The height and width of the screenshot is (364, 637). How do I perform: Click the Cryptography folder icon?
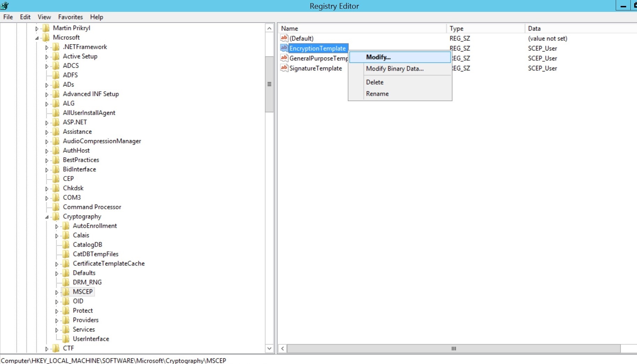pos(56,217)
